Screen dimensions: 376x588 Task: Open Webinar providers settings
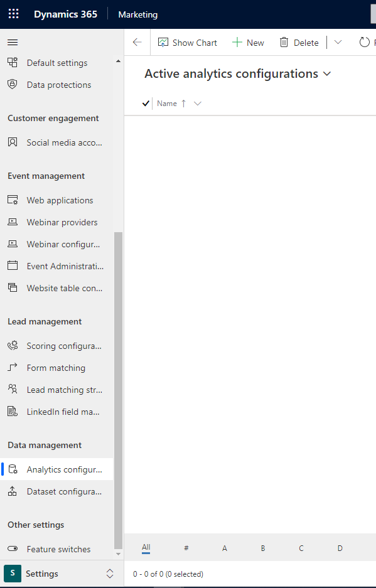click(62, 222)
